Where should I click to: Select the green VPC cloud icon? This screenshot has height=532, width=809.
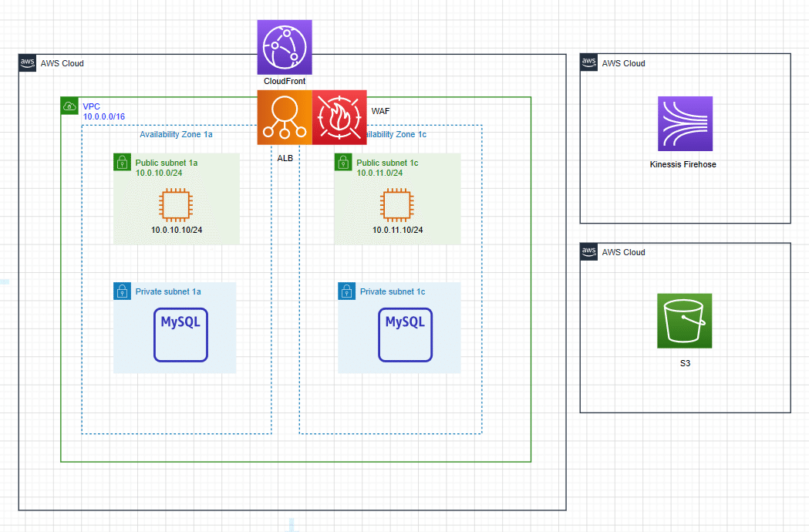click(x=69, y=106)
